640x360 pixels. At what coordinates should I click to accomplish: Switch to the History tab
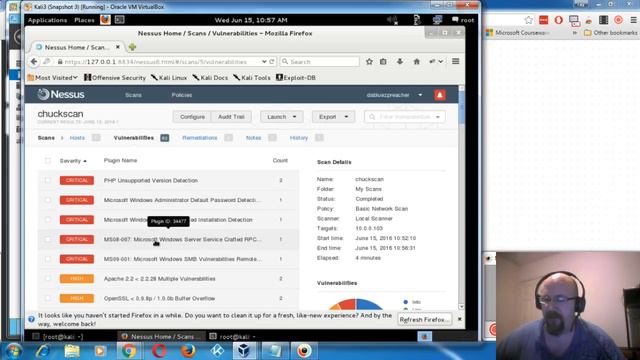299,138
